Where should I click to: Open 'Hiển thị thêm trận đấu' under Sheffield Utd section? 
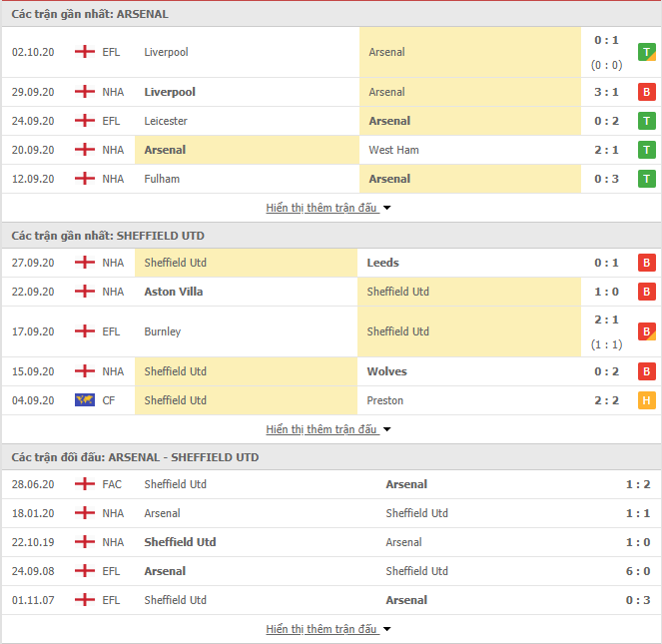(322, 429)
